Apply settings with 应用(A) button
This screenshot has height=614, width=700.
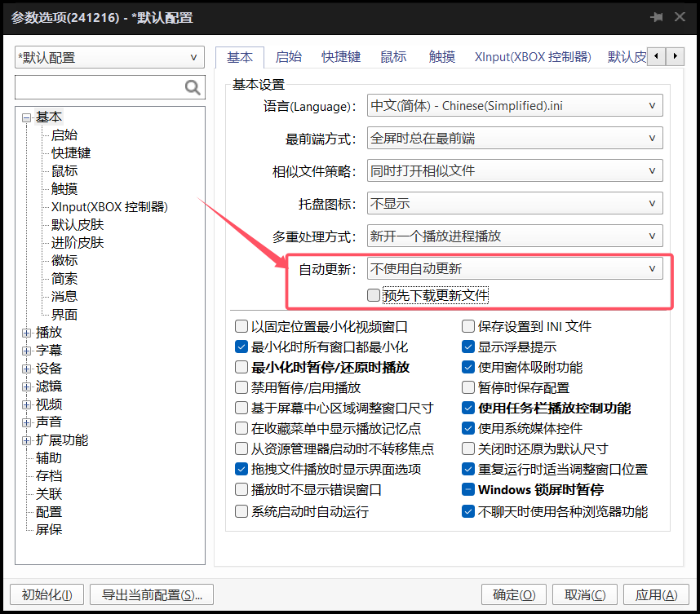click(656, 594)
